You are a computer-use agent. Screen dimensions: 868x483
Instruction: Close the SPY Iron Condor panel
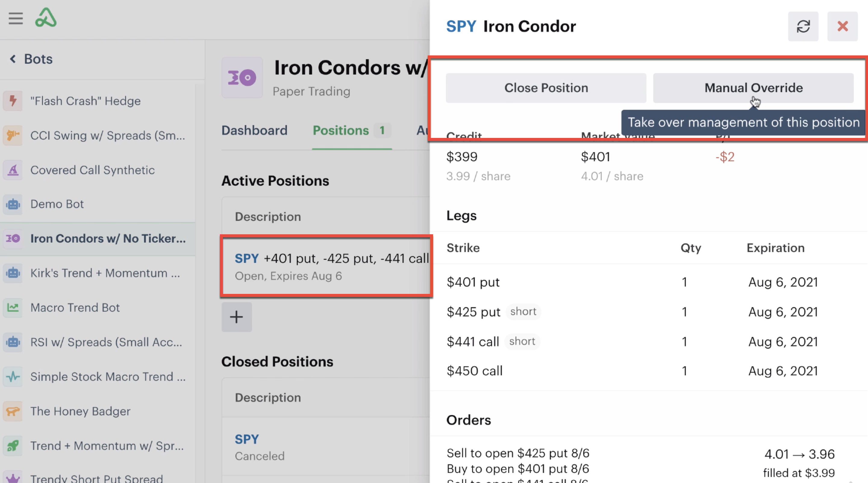point(842,26)
